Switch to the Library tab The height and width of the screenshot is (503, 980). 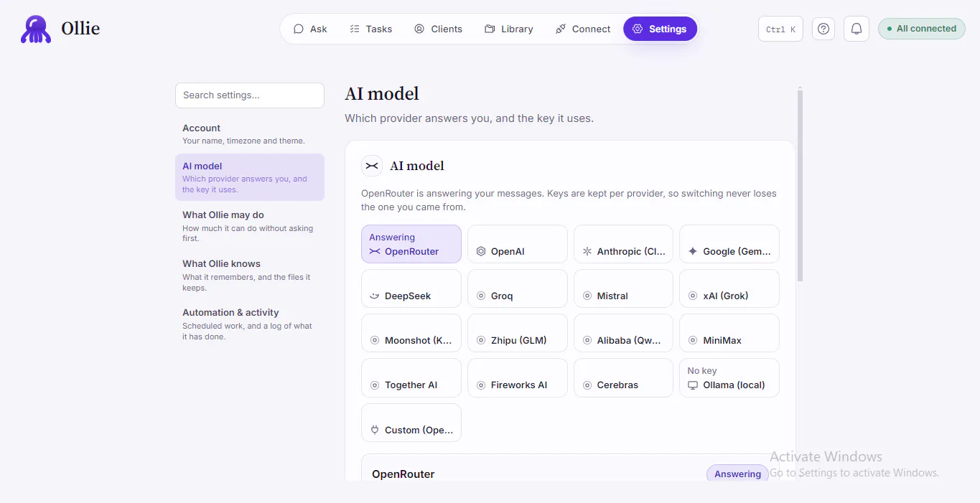509,29
